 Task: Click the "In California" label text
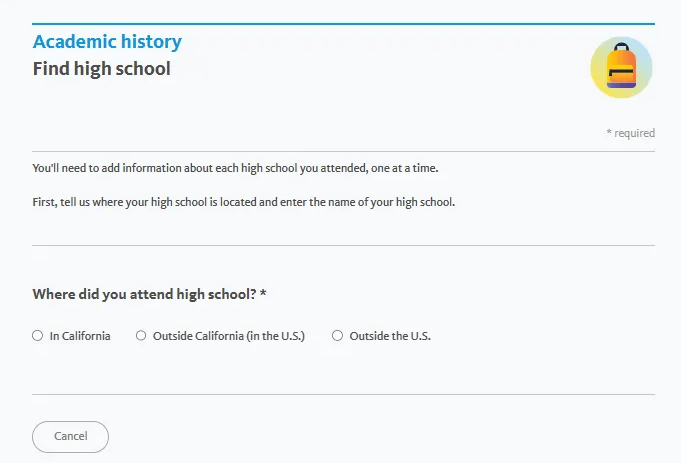tap(80, 336)
